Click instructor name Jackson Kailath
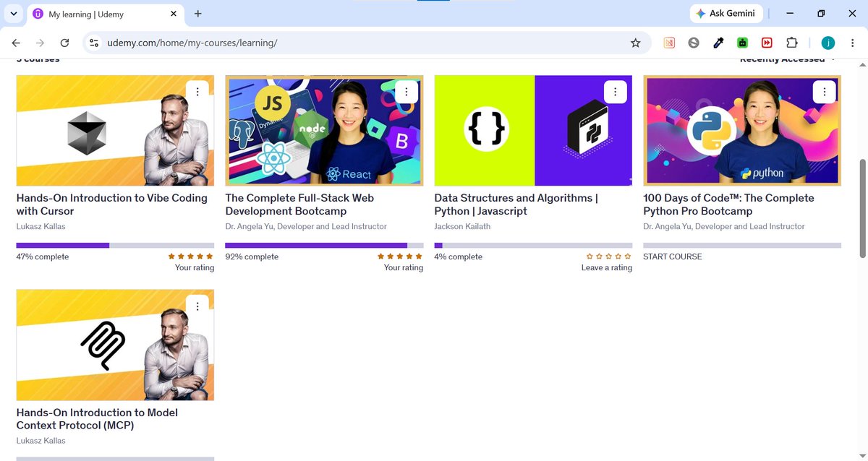This screenshot has height=461, width=868. tap(462, 226)
